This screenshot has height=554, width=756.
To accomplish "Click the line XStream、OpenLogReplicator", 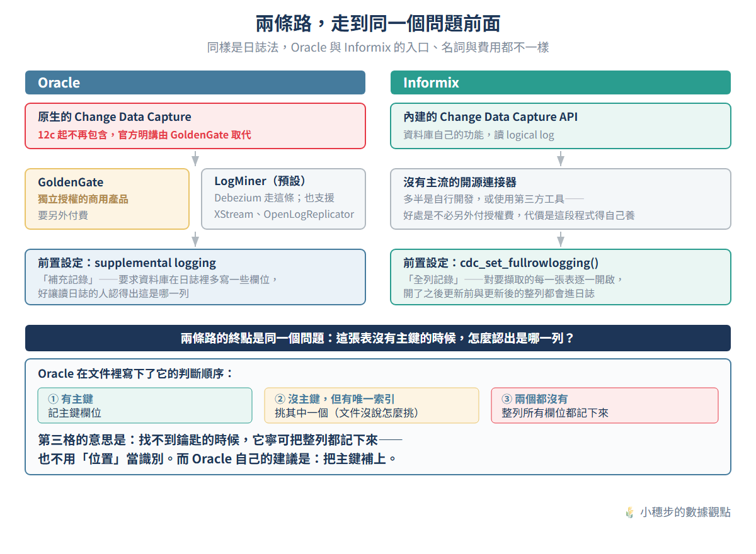I will tap(284, 214).
